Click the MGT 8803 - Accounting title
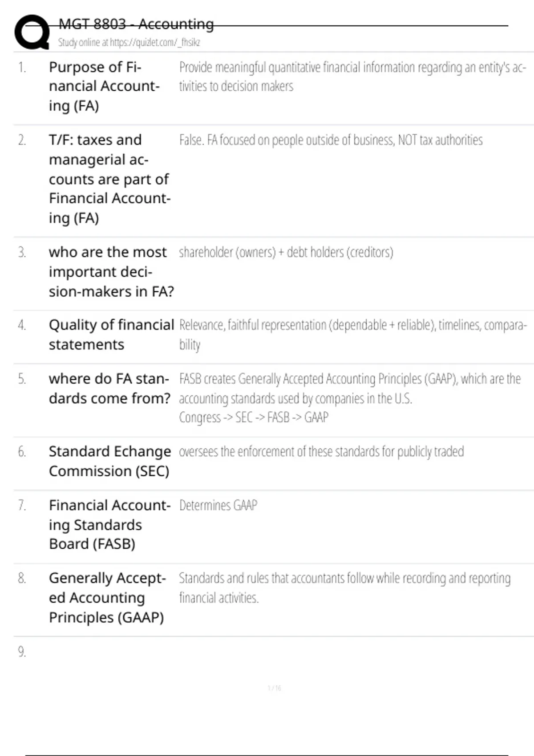Viewport: 534px width, 756px height. click(x=136, y=24)
